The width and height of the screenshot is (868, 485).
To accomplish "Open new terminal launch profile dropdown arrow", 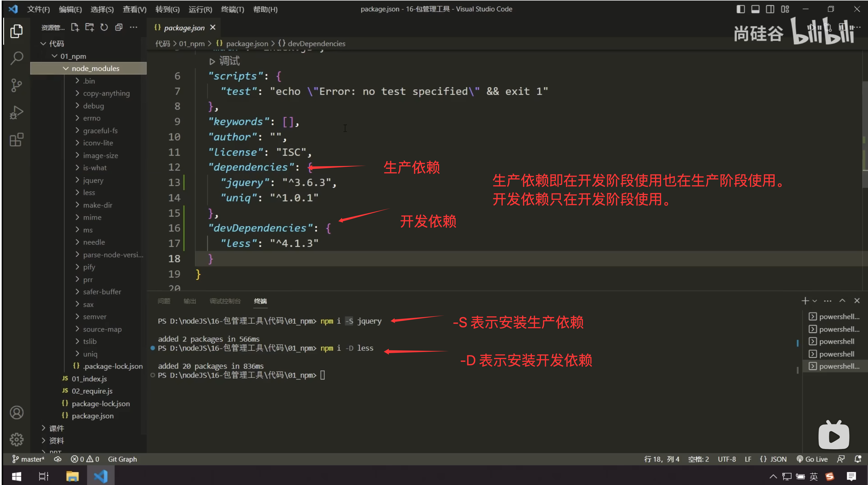I will [815, 301].
